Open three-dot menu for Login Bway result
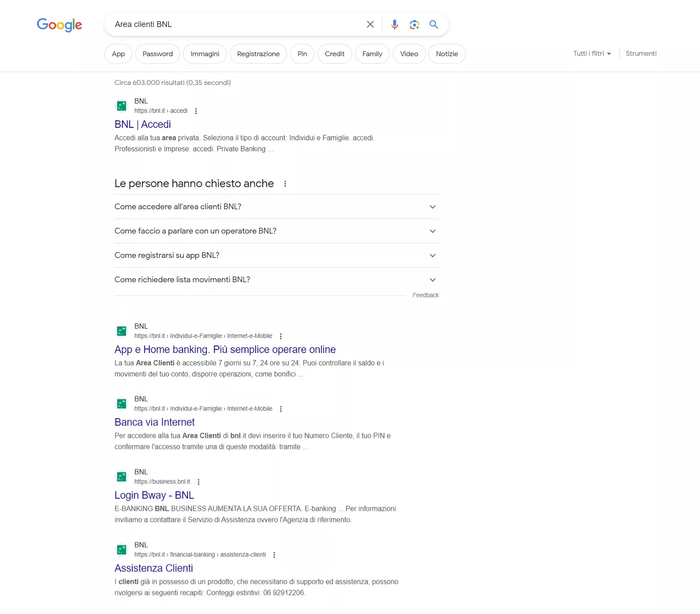The width and height of the screenshot is (700, 614). (199, 482)
